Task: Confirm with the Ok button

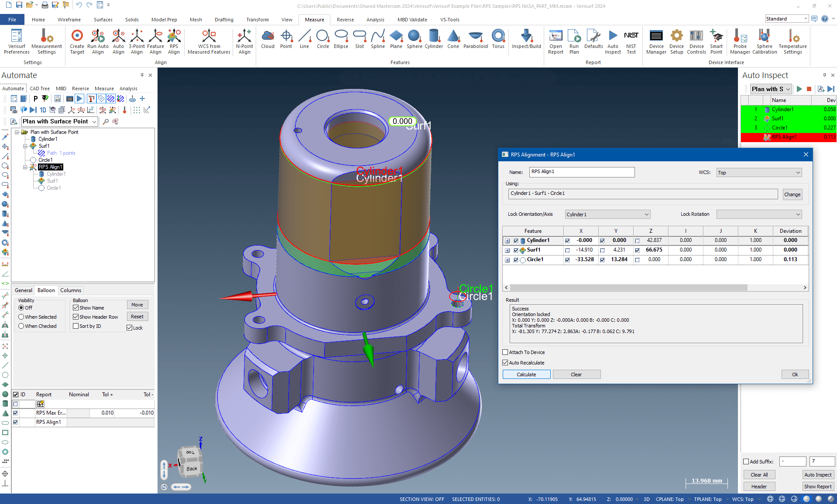Action: tap(795, 375)
